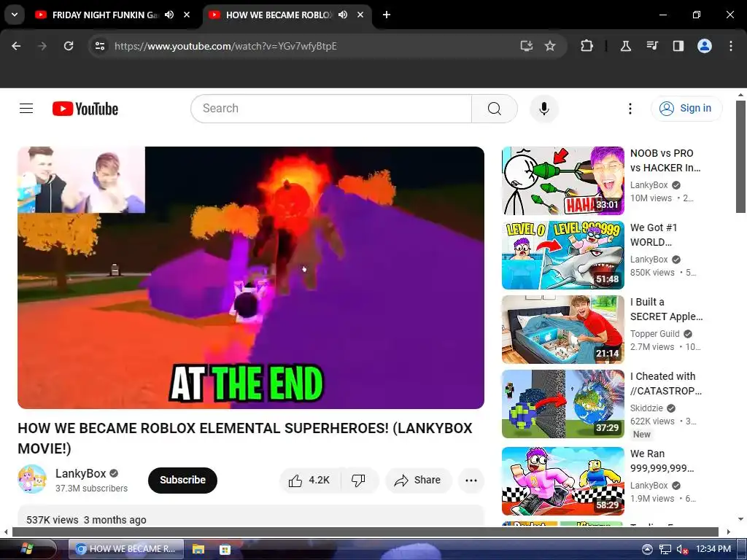Mute audio on FRIDAY NIGHT FUNKIN tab
747x560 pixels.
click(x=169, y=15)
